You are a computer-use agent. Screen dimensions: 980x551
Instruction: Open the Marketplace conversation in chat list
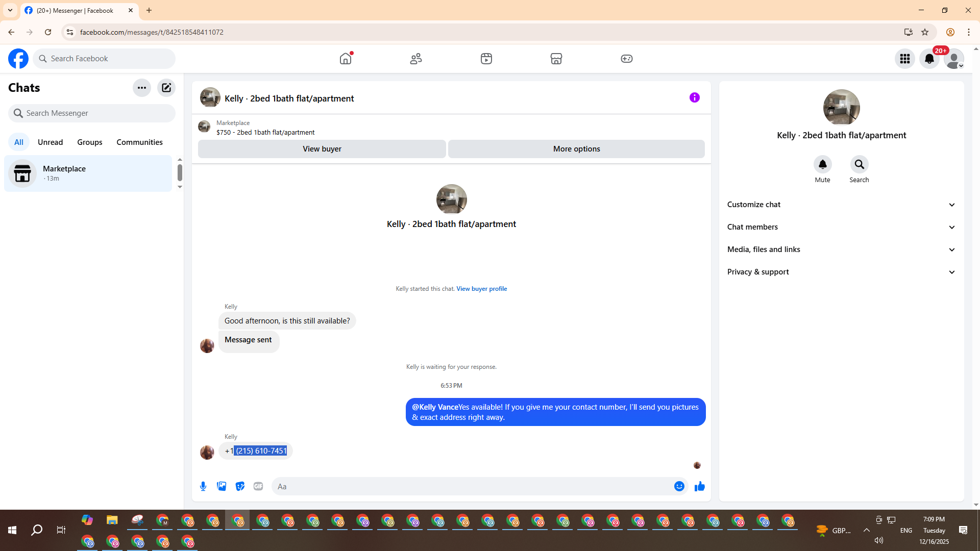coord(88,173)
